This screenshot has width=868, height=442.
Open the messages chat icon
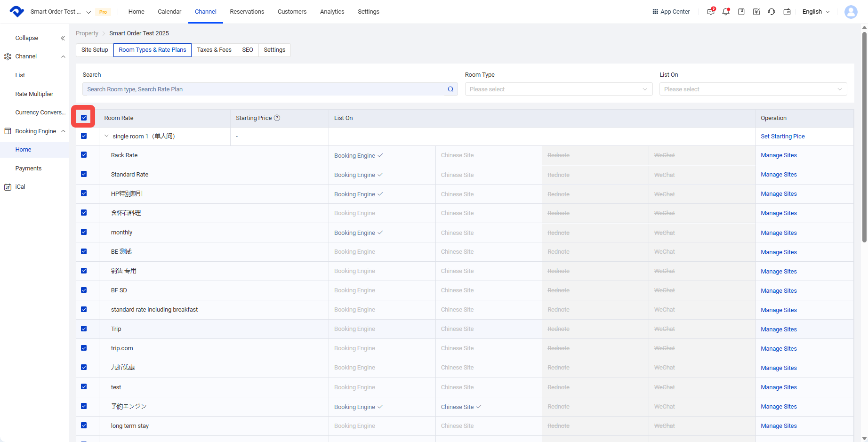coord(711,12)
